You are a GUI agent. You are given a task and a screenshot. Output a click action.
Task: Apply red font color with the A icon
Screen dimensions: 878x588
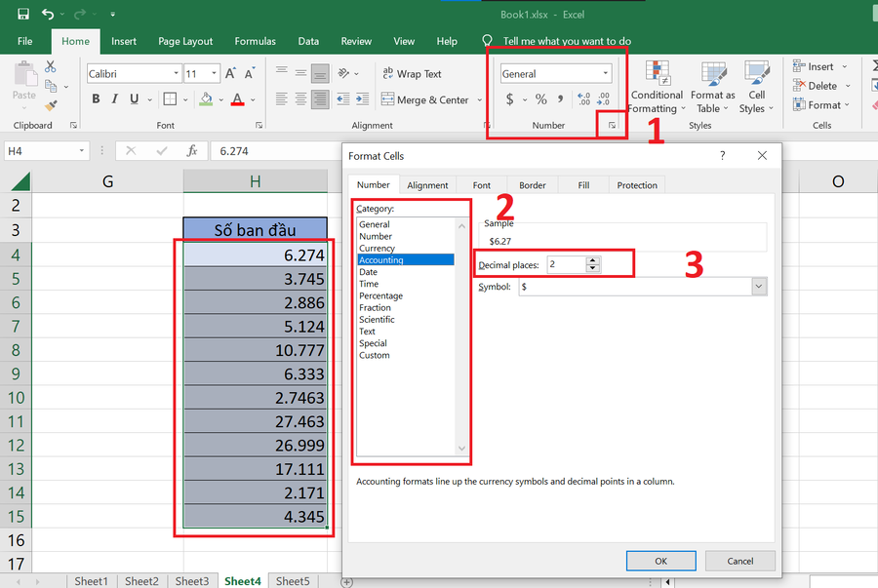point(237,99)
